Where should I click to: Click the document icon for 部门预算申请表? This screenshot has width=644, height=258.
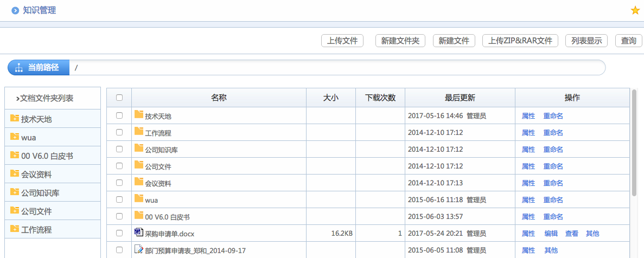(139, 250)
